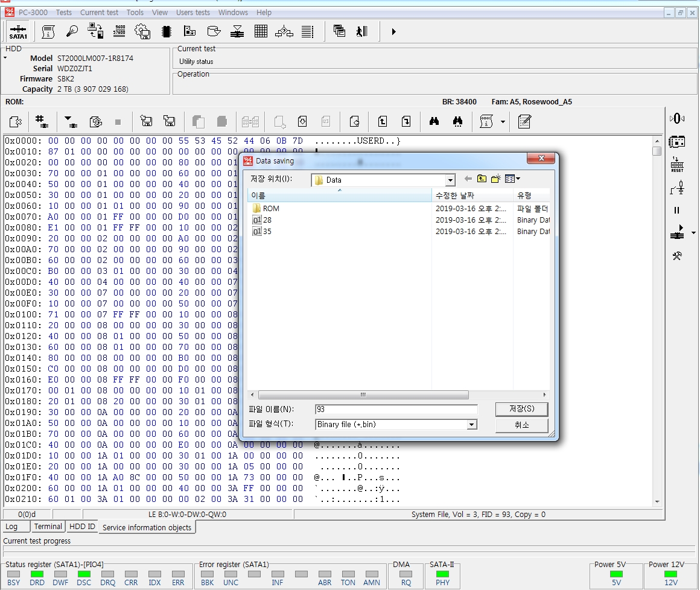This screenshot has height=590, width=700.
Task: Click the pause icon in right sidebar
Action: (x=676, y=211)
